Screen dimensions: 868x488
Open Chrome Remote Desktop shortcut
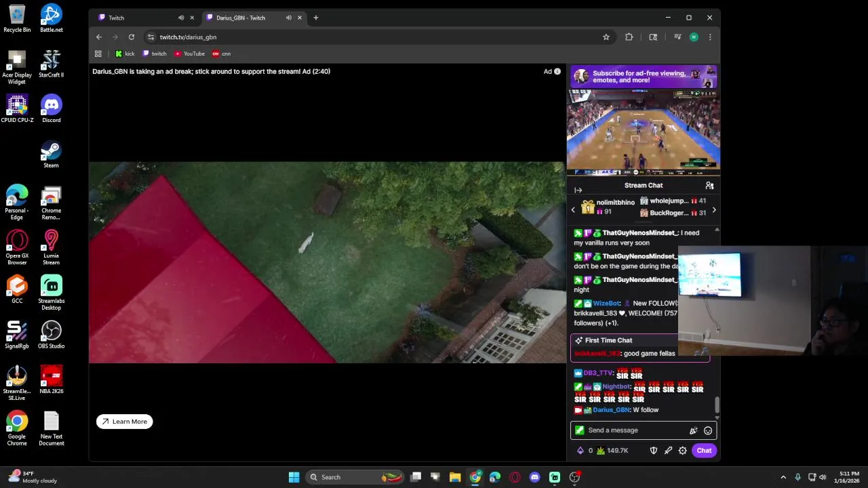[x=51, y=202]
